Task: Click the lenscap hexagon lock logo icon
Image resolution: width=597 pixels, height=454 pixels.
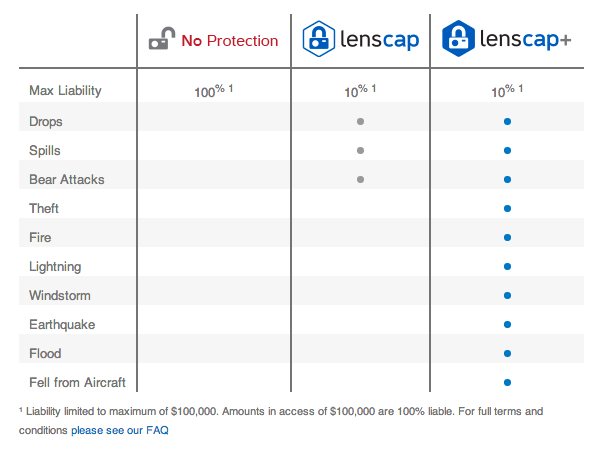Action: click(319, 39)
